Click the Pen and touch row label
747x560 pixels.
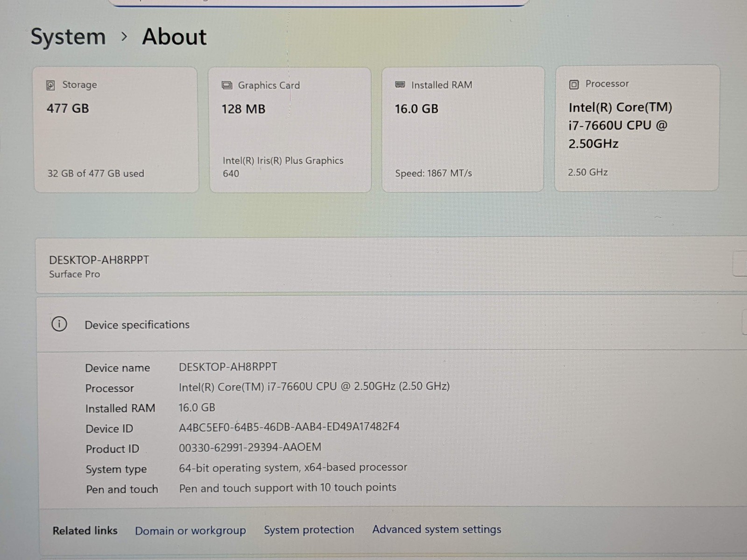[122, 489]
